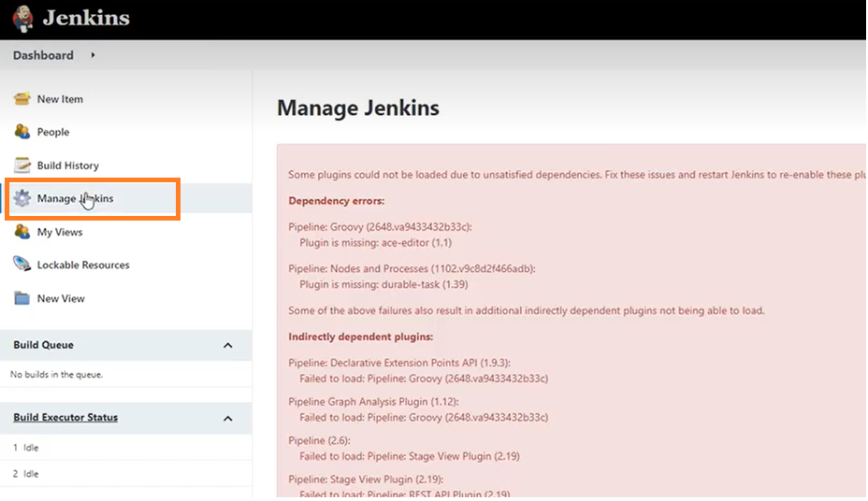Click the 'Dependency errors:' heading
868x501 pixels.
pyautogui.click(x=336, y=201)
